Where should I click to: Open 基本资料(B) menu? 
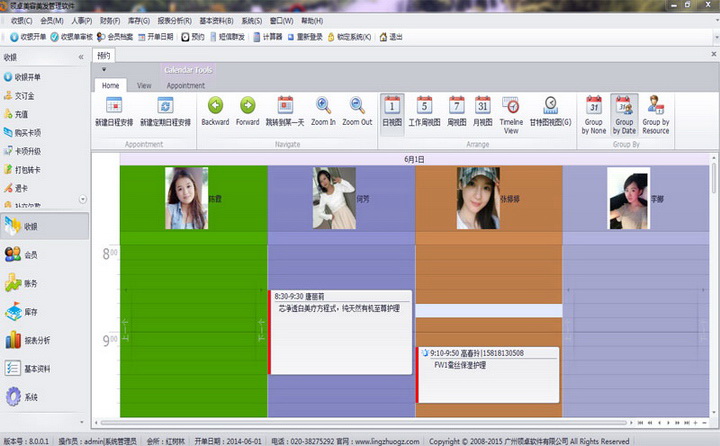(216, 21)
